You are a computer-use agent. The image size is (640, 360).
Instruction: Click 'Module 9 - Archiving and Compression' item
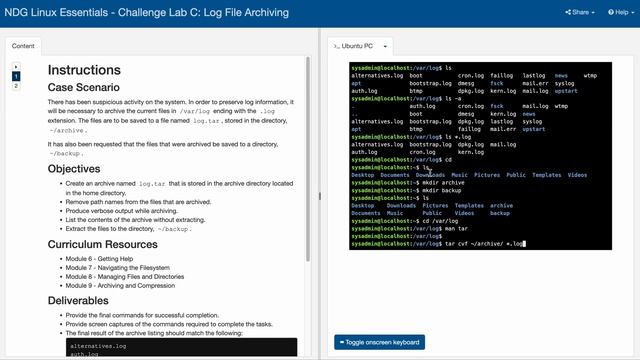[x=120, y=286]
